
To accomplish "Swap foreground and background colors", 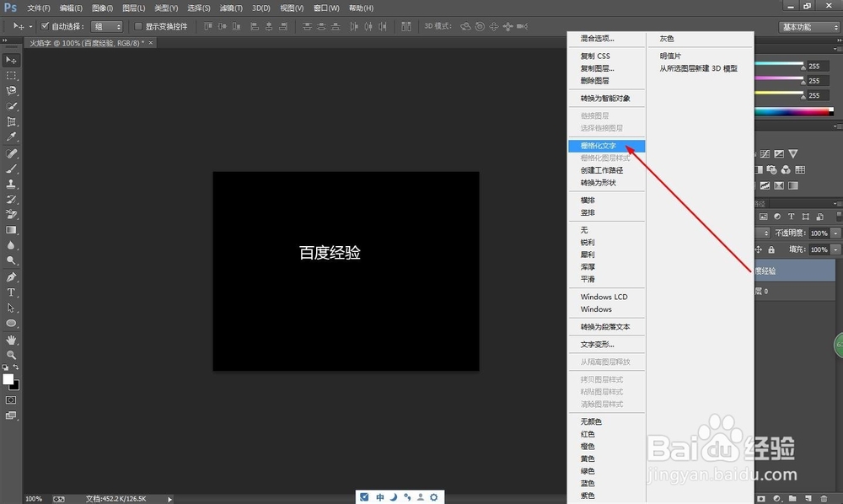I will click(16, 367).
